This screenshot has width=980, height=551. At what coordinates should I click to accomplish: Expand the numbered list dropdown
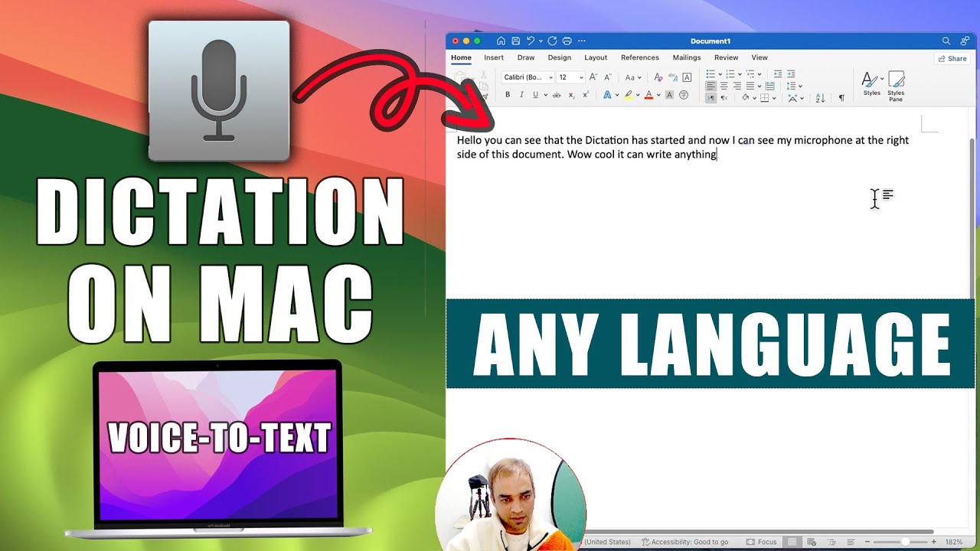pyautogui.click(x=740, y=74)
